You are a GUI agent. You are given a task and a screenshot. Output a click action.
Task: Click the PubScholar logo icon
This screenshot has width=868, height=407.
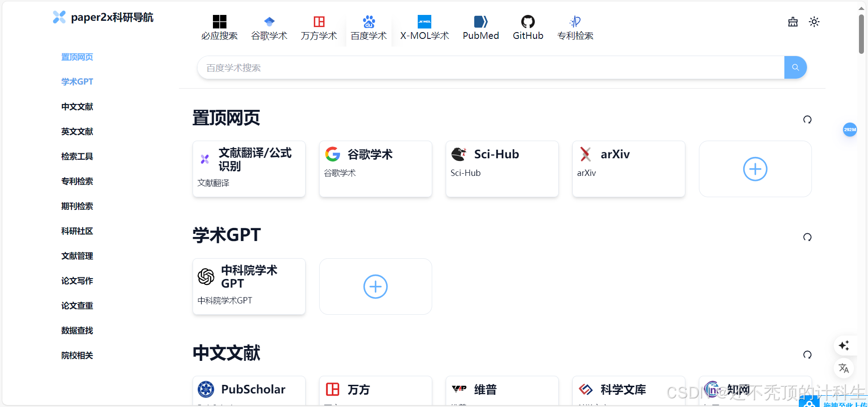(206, 389)
